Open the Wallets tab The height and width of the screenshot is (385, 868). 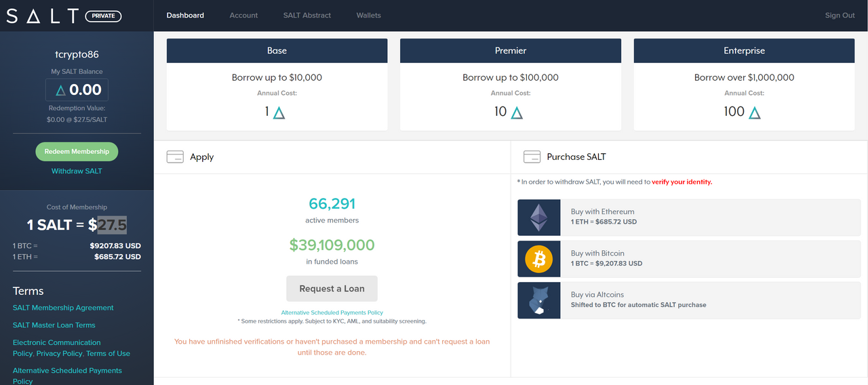[368, 15]
